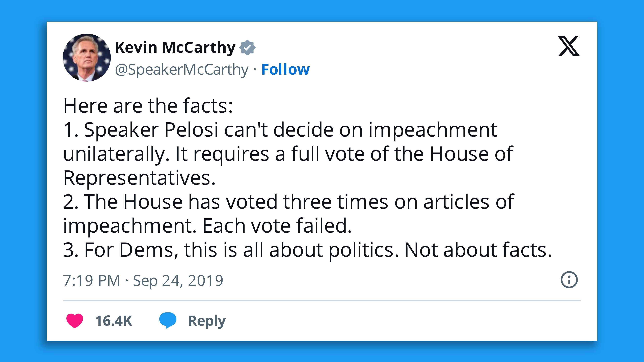This screenshot has width=644, height=362.
Task: Click the 16.4K like count
Action: point(114,321)
